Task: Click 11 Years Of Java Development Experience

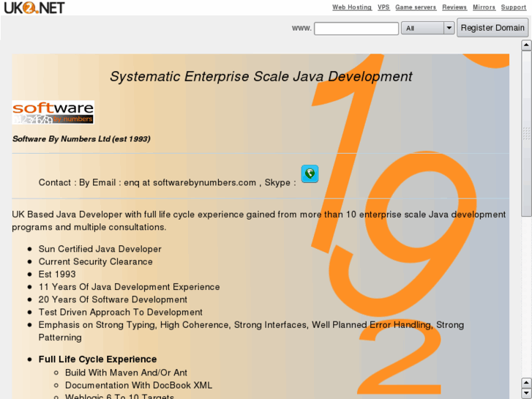Action: pos(129,287)
